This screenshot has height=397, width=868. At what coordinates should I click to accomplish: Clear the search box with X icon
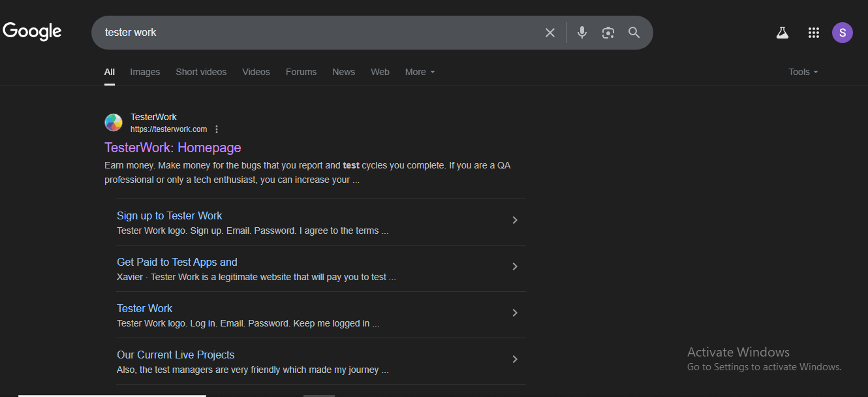click(550, 33)
